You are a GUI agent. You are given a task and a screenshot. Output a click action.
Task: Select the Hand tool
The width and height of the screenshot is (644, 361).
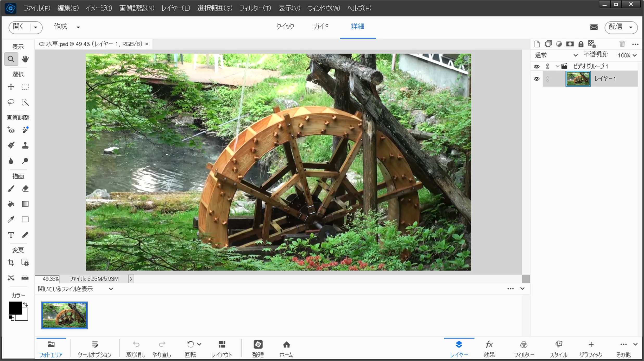(x=25, y=59)
